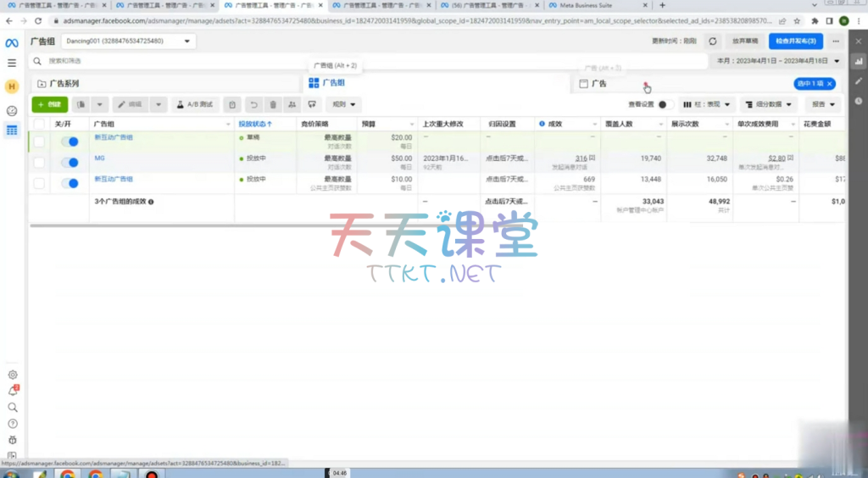This screenshot has width=868, height=478.
Task: Click the green 创建 button
Action: tap(50, 104)
